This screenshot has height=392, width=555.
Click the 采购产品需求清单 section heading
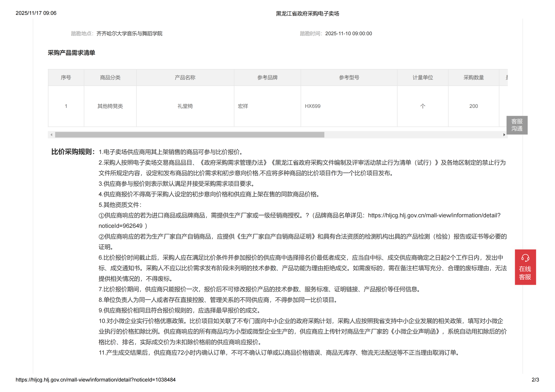(71, 53)
